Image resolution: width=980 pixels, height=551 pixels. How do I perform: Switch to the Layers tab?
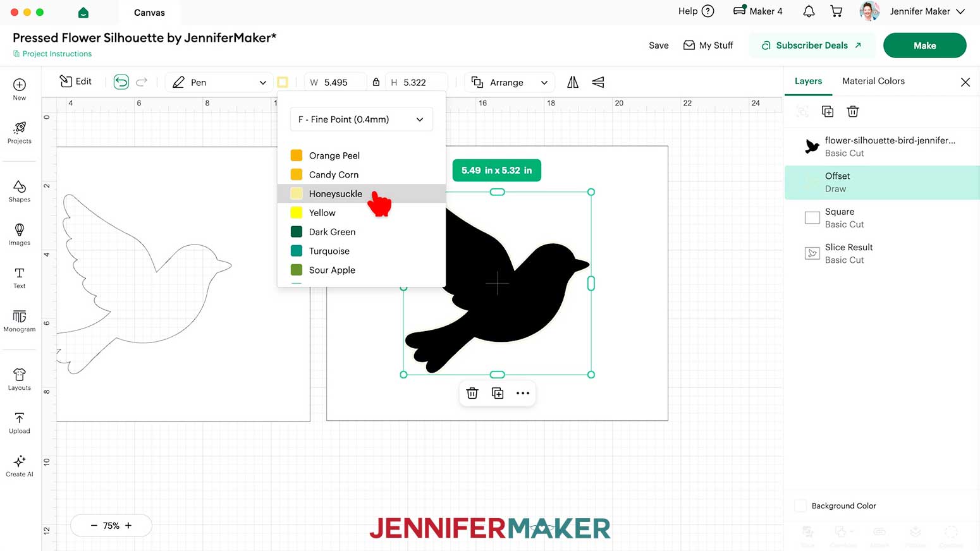click(x=808, y=81)
